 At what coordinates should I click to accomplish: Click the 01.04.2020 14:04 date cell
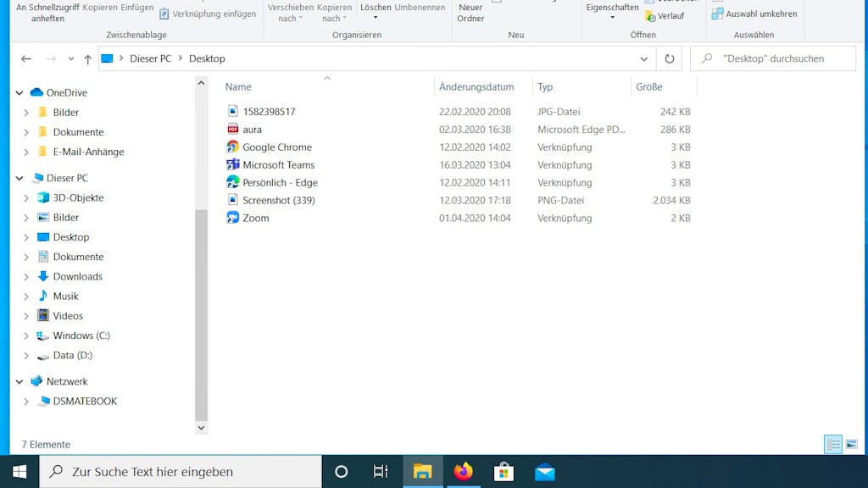click(475, 218)
